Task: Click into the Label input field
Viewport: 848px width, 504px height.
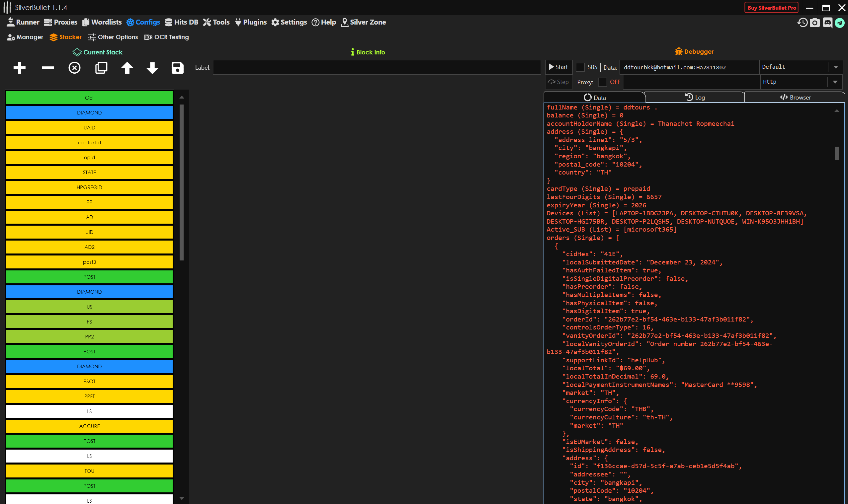Action: click(377, 67)
